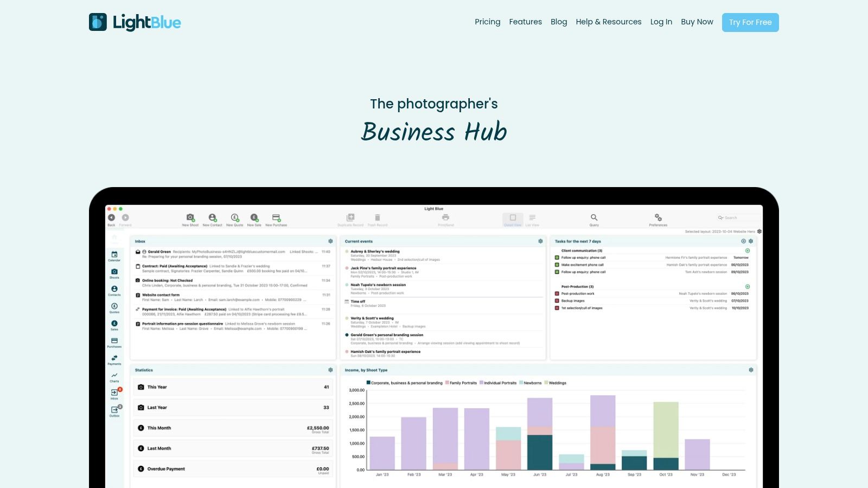Add a task with the Tasks header plus icon
The width and height of the screenshot is (868, 488).
click(743, 241)
